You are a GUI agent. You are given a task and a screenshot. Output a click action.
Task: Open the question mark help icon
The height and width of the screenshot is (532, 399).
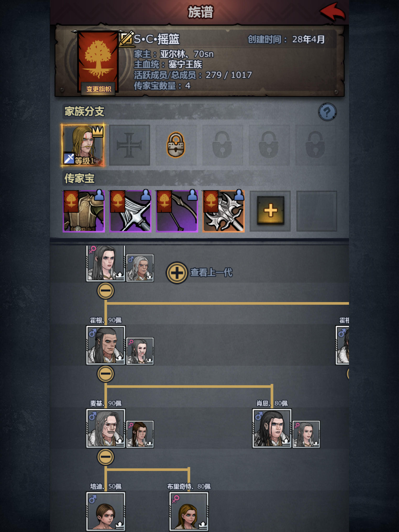327,112
